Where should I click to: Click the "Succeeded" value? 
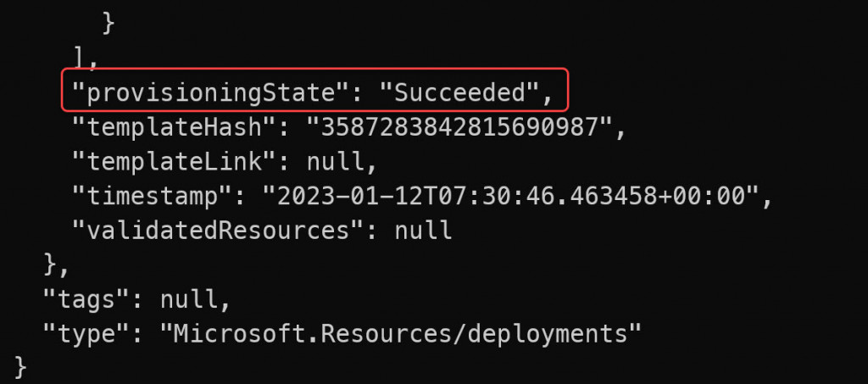point(459,93)
